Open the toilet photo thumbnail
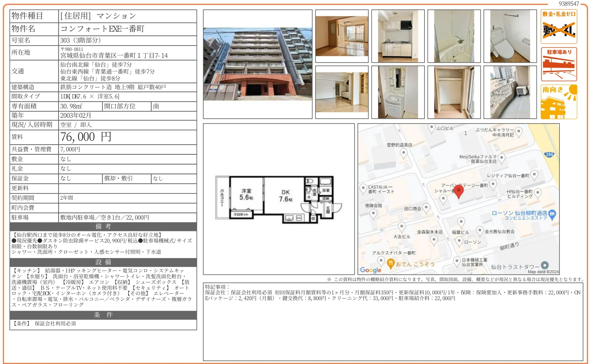The width and height of the screenshot is (592, 364). coord(510,36)
